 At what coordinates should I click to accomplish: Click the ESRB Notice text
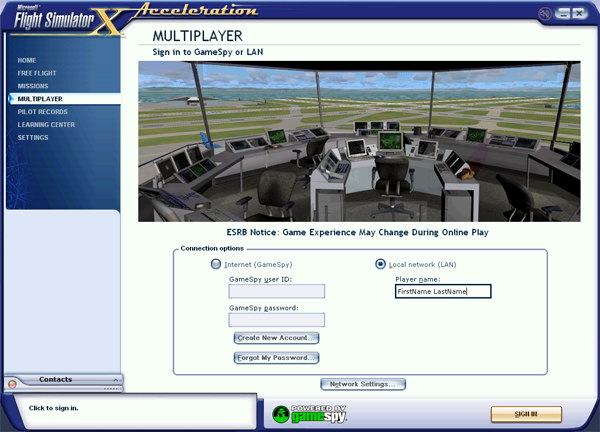pyautogui.click(x=357, y=232)
